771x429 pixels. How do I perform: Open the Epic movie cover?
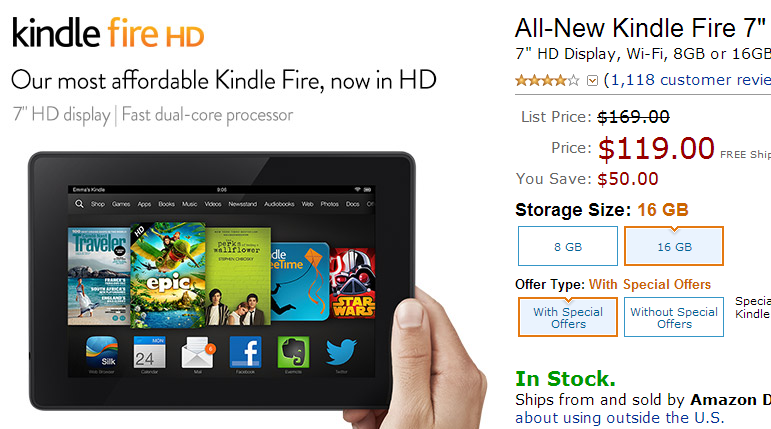(x=168, y=275)
